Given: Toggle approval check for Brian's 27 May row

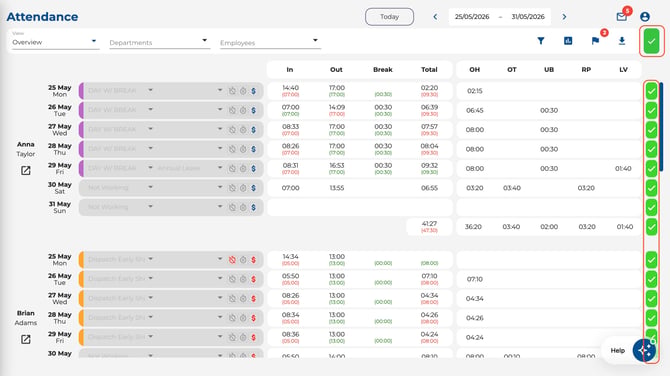Looking at the screenshot, I should point(651,298).
